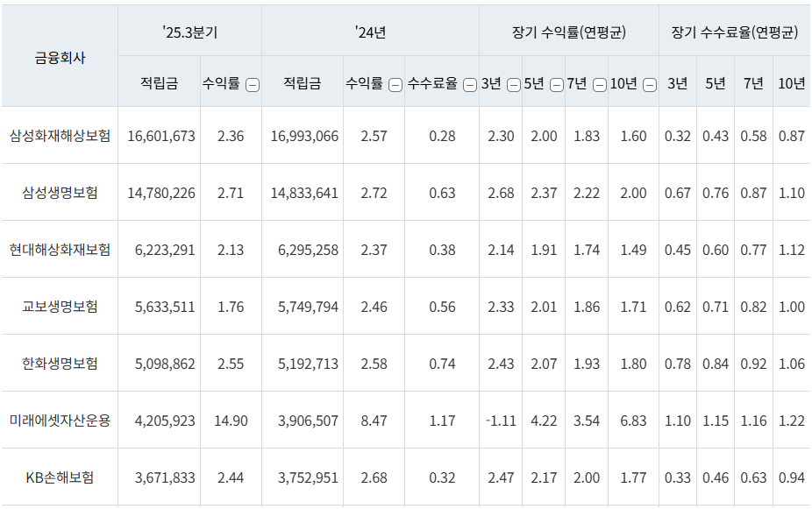
Task: Select the 교보생명보험 row name
Action: click(x=61, y=307)
